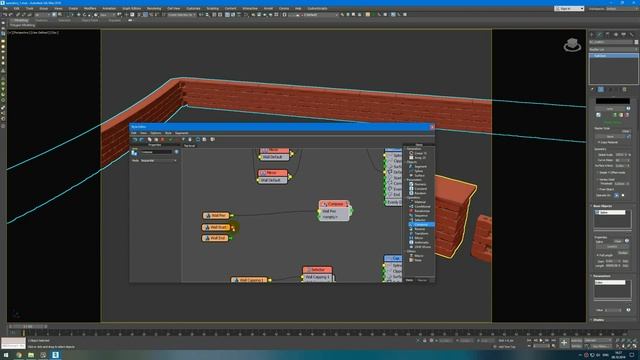640x360 pixels.
Task: Open the Mode dropdown in Style Editor properties
Action: click(159, 161)
